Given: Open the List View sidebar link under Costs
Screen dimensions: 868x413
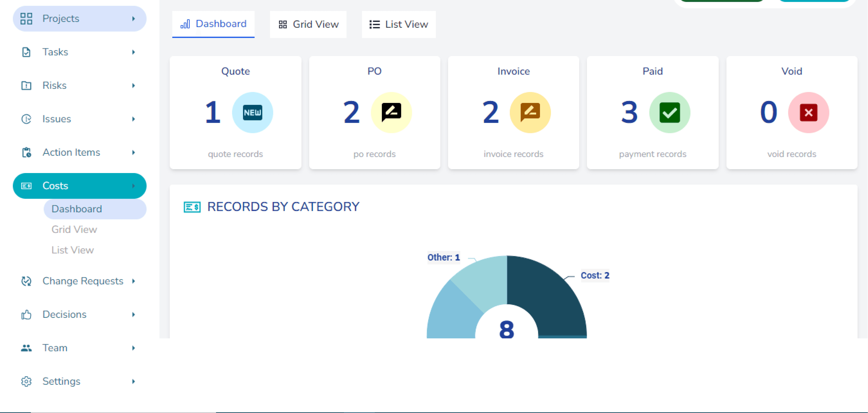Looking at the screenshot, I should click(72, 250).
